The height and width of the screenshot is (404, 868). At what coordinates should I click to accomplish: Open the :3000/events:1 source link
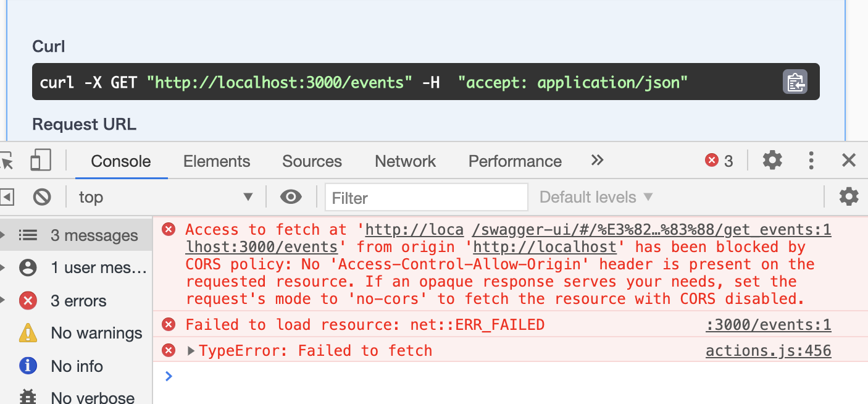pyautogui.click(x=768, y=325)
